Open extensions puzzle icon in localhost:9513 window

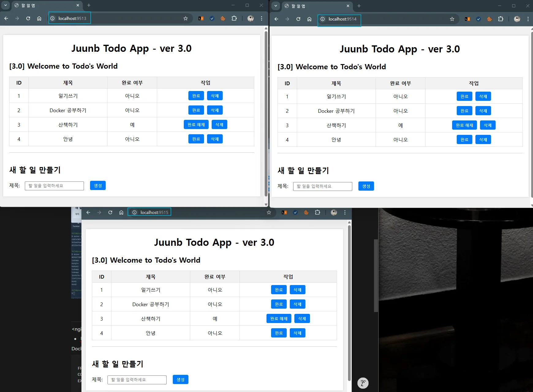coord(234,18)
